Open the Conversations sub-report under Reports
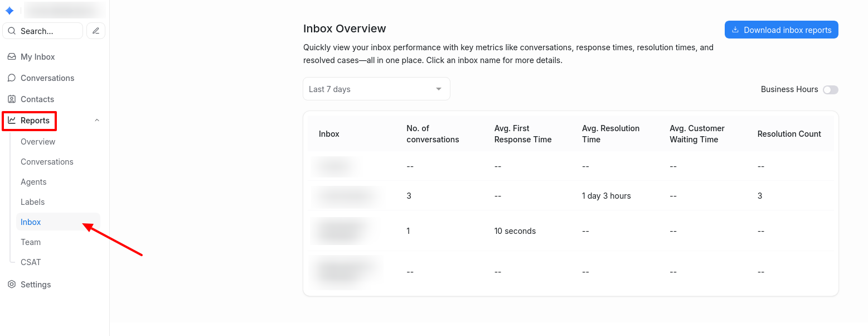The height and width of the screenshot is (336, 868). (x=47, y=162)
